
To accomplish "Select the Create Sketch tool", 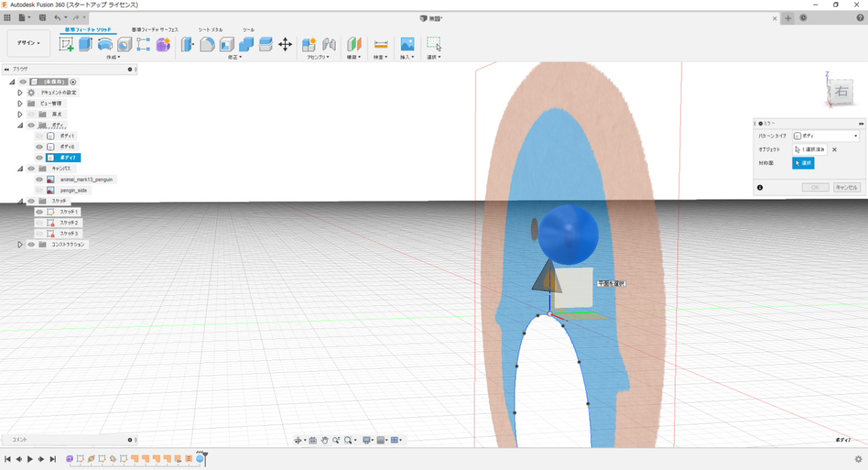I will point(67,44).
